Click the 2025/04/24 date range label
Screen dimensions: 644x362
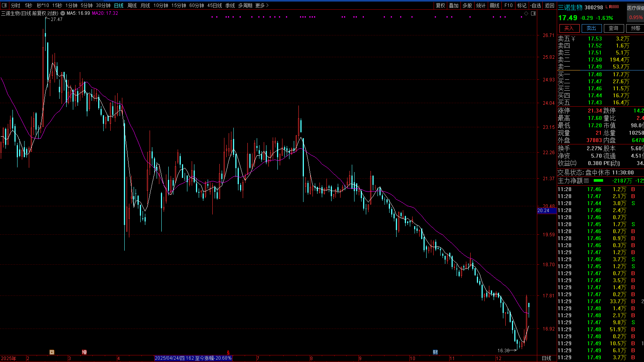tap(193, 358)
